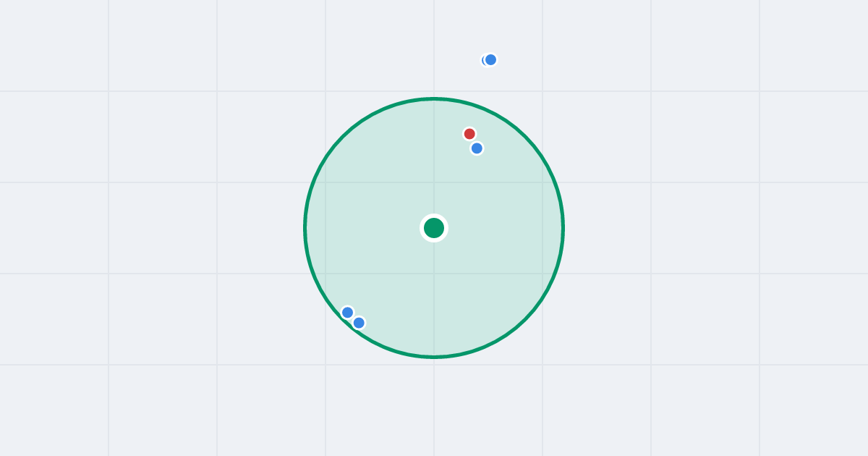868x456 pixels.
Task: Select the partially hidden blue marker behind the outside marker
Action: click(484, 60)
